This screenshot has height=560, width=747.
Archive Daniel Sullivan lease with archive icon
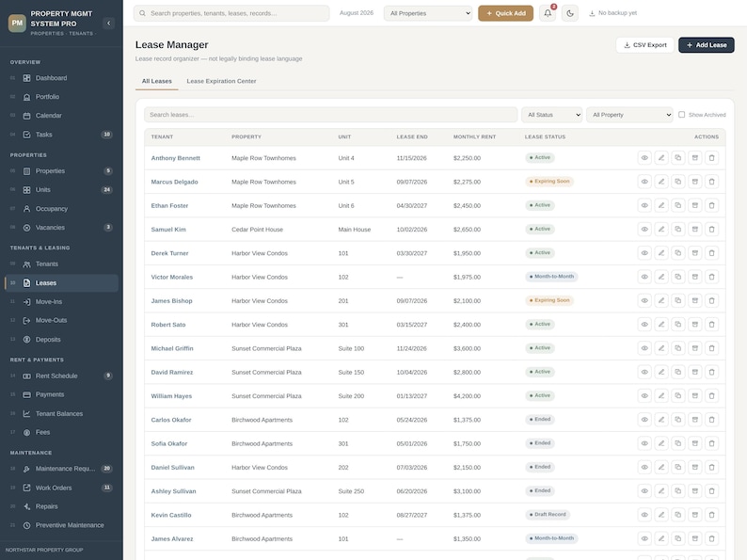click(x=695, y=467)
